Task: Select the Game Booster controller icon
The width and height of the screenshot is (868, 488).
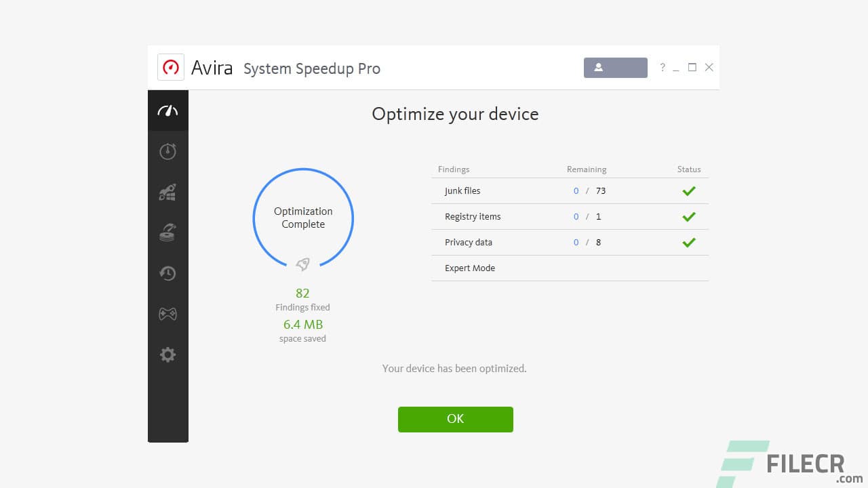Action: (167, 313)
